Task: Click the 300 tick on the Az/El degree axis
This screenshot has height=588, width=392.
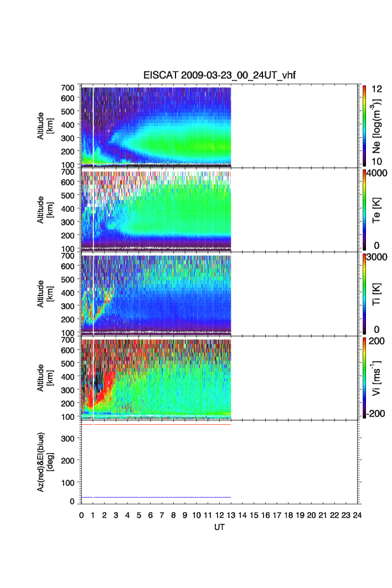Action: 68,439
